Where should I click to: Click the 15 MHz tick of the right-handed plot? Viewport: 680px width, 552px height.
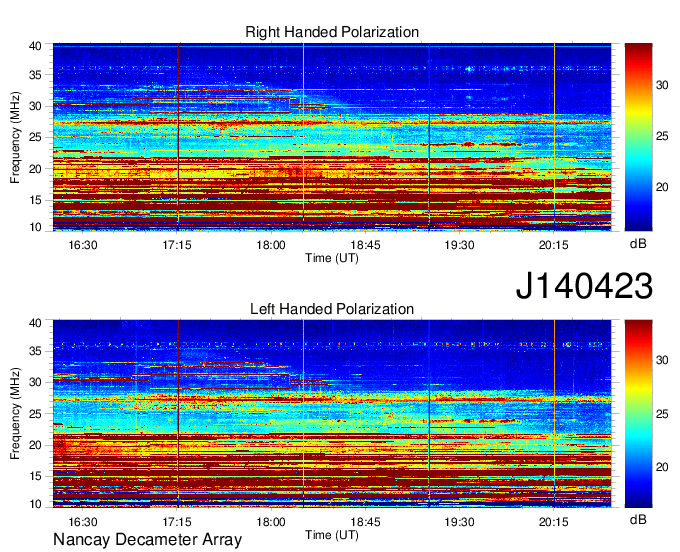35,200
